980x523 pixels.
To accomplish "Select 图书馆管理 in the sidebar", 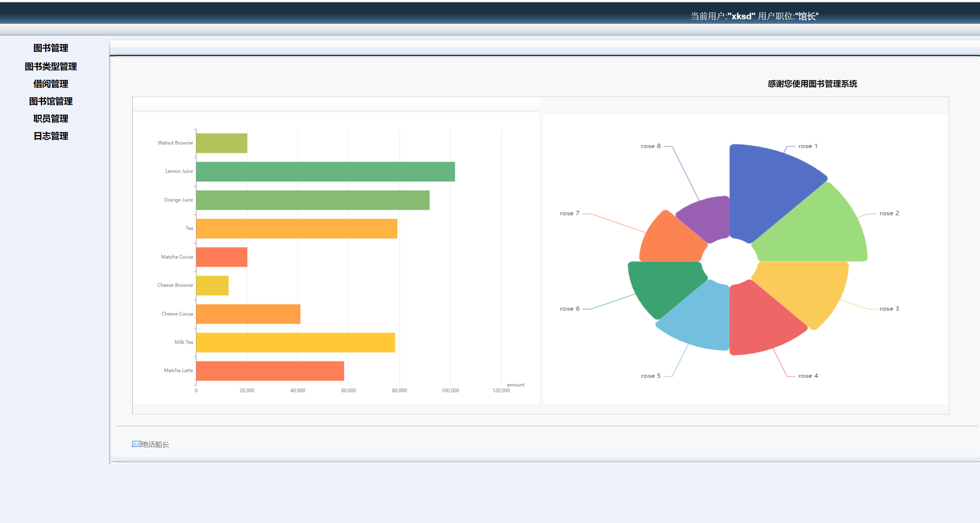I will 51,101.
